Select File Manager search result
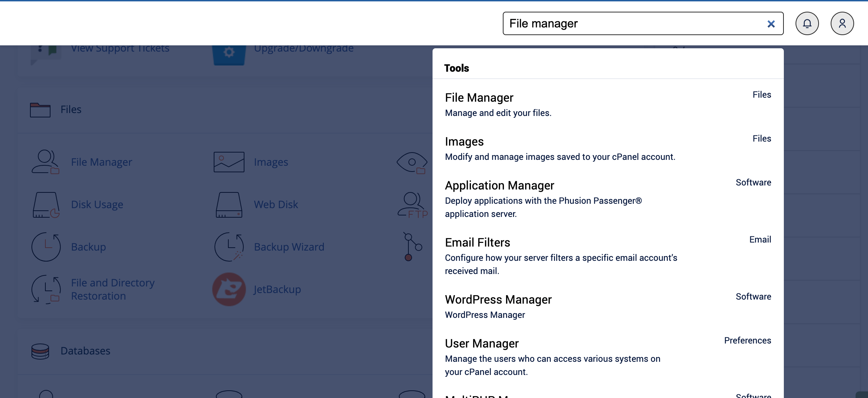This screenshot has height=398, width=868. pyautogui.click(x=479, y=98)
